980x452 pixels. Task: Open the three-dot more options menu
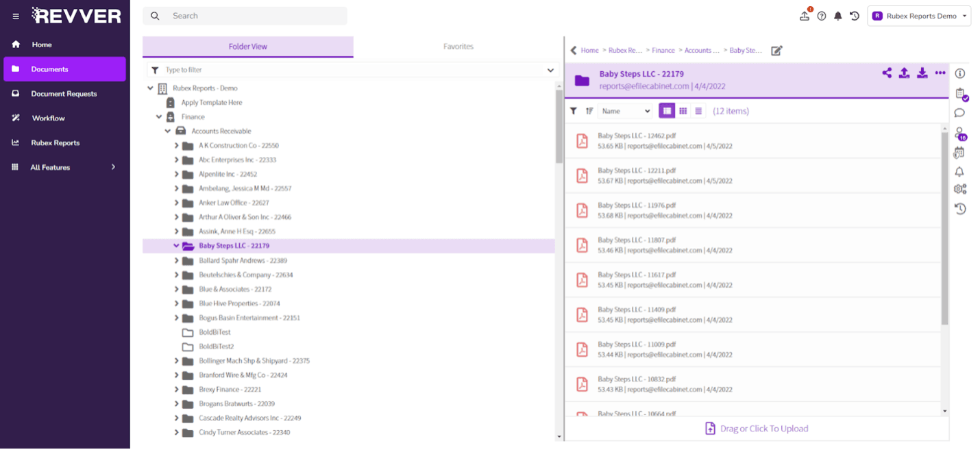[x=940, y=73]
